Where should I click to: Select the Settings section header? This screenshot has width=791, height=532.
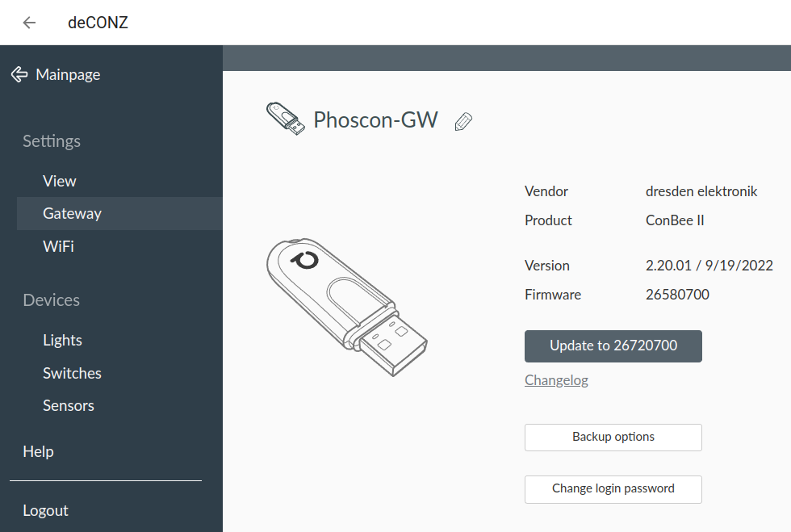point(51,141)
